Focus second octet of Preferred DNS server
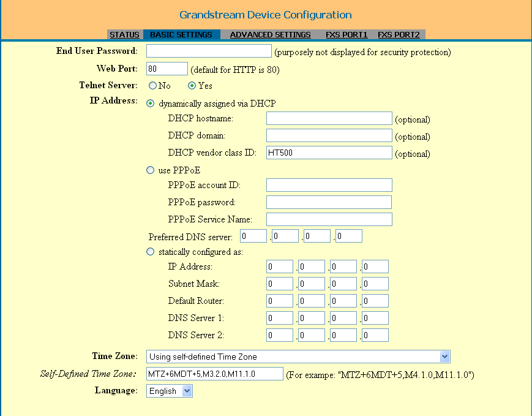Image resolution: width=532 pixels, height=416 pixels. pos(285,236)
